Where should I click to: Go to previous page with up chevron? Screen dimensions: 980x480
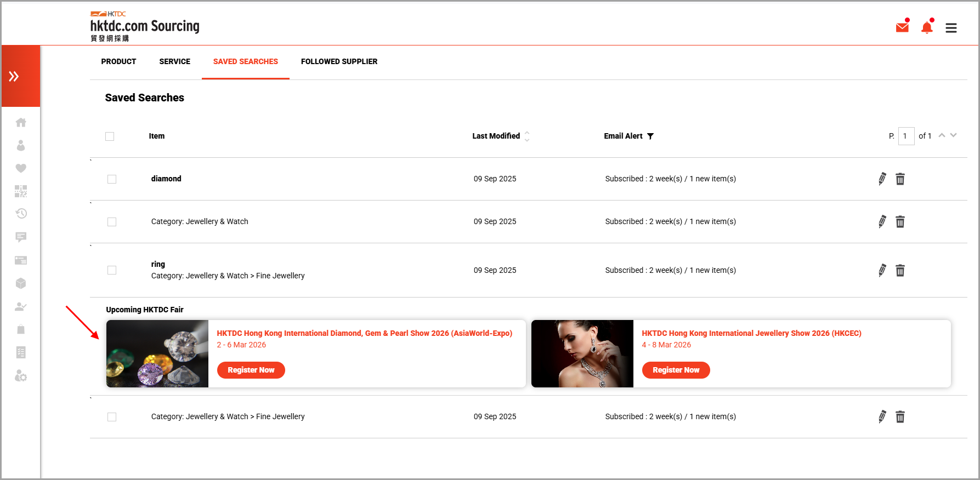(x=942, y=135)
